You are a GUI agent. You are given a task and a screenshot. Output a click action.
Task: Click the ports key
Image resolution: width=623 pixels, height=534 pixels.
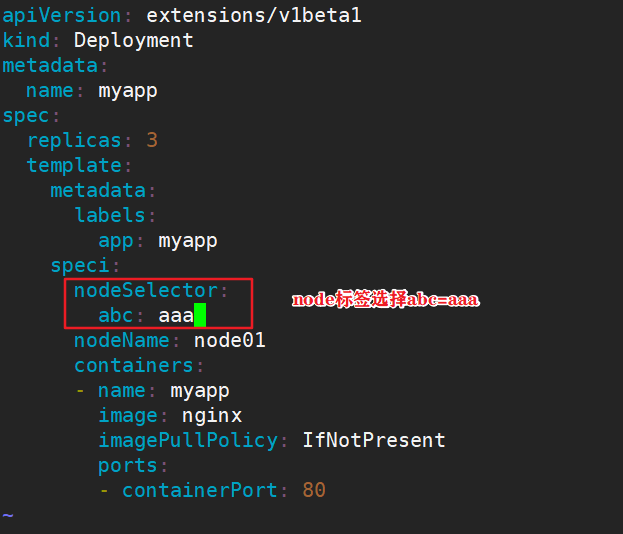tap(128, 466)
